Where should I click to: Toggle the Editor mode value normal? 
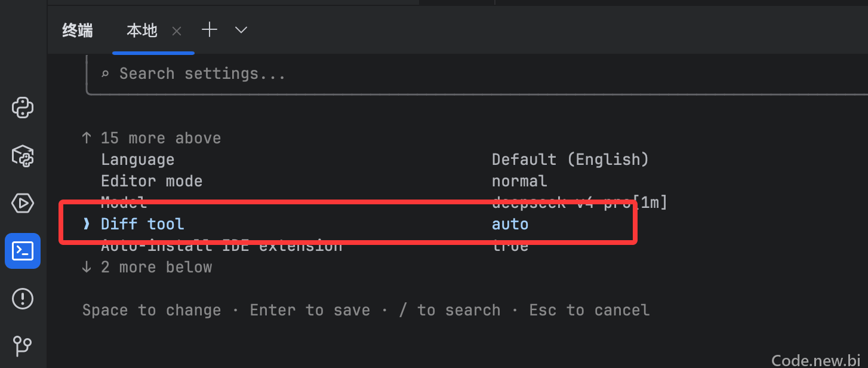tap(519, 181)
